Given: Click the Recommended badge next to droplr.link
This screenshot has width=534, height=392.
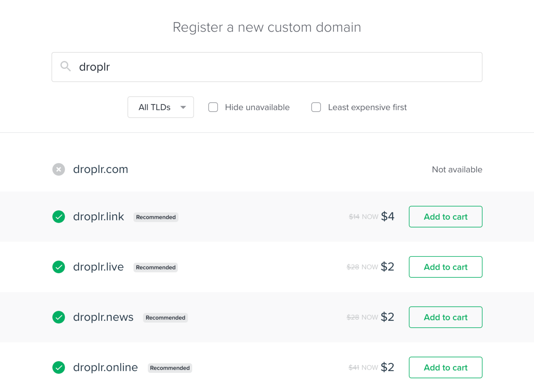Looking at the screenshot, I should pos(156,217).
